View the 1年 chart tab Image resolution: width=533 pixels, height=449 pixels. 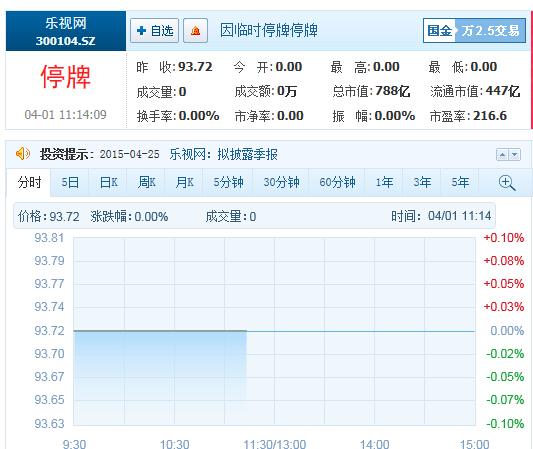coord(384,183)
